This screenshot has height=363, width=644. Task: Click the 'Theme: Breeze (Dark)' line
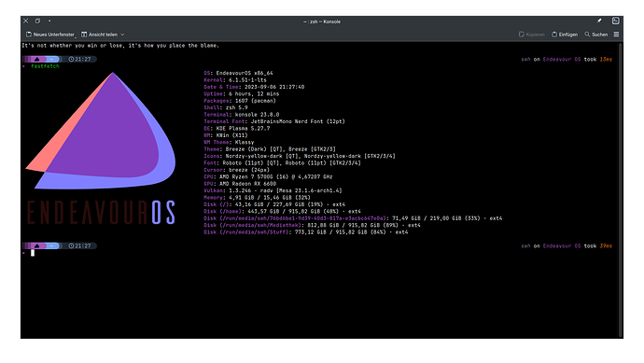click(x=270, y=149)
